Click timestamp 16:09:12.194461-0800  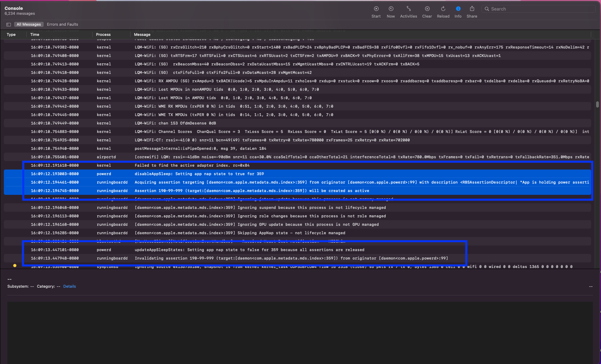coord(55,182)
